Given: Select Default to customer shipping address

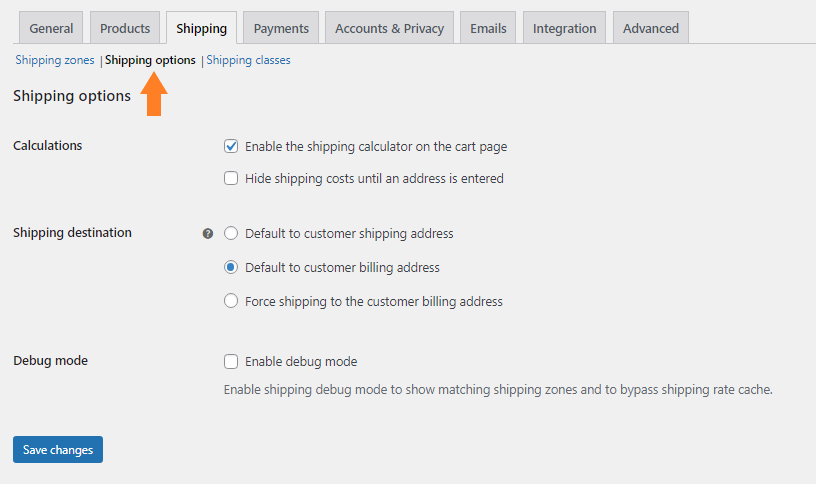Looking at the screenshot, I should click(231, 233).
